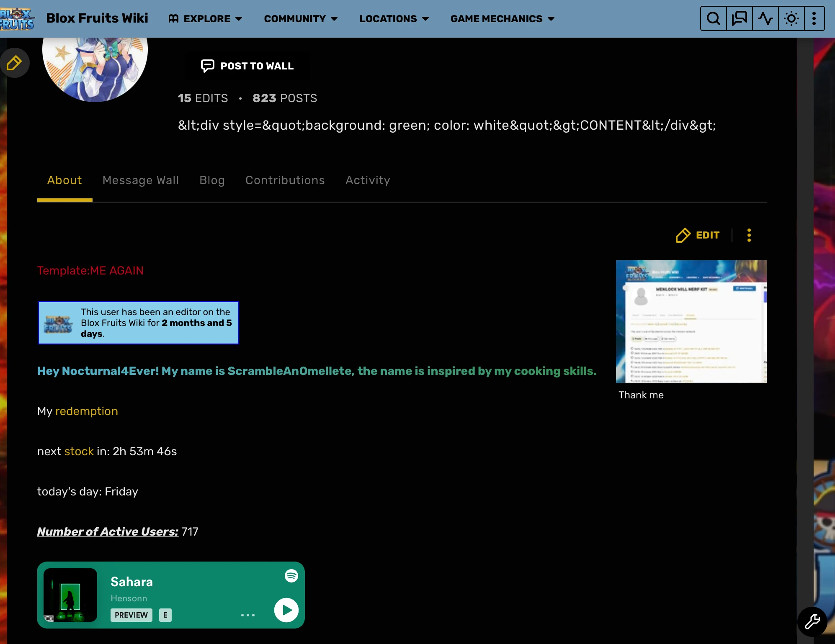Toggle the light/dark theme sun icon
This screenshot has width=835, height=644.
(x=791, y=18)
